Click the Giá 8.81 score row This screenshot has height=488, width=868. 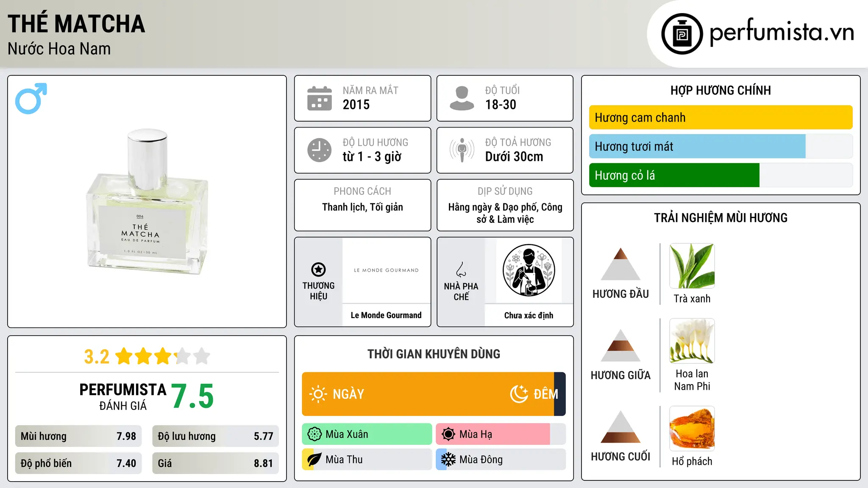(x=215, y=463)
